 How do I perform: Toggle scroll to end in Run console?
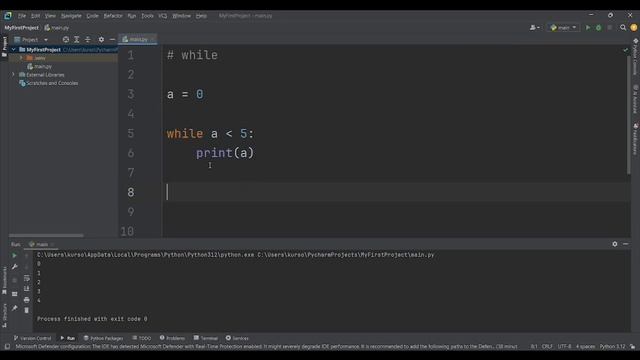coord(27,289)
